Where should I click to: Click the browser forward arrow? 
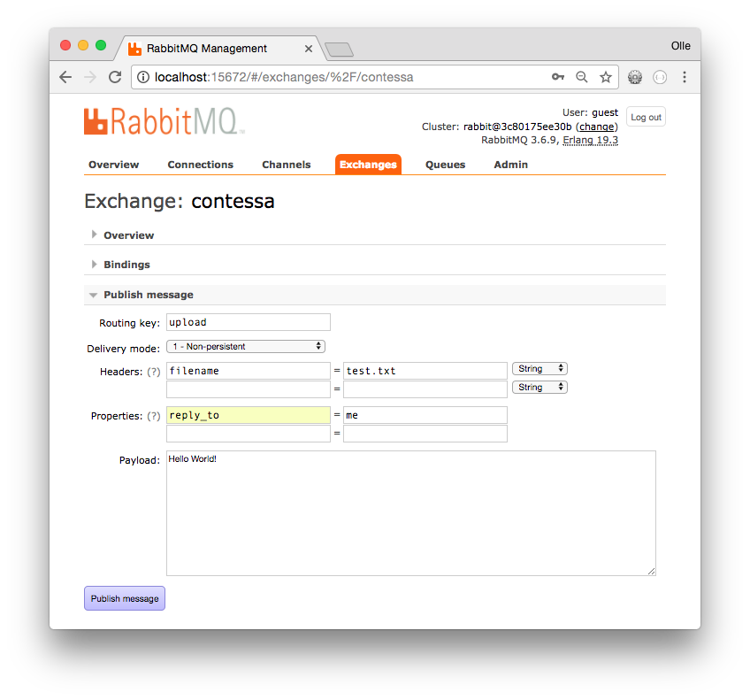pos(90,77)
